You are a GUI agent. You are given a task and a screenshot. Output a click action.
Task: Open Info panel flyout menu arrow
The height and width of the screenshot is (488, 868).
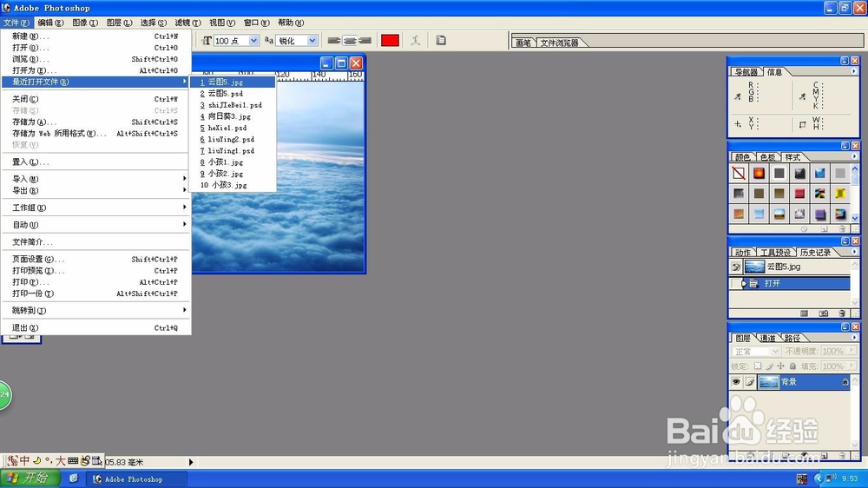(x=853, y=71)
